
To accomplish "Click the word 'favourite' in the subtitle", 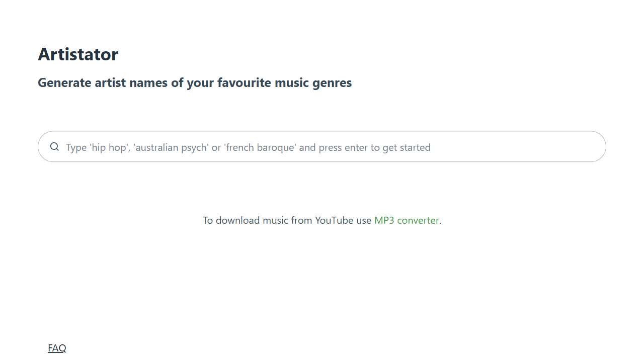I will [x=244, y=82].
